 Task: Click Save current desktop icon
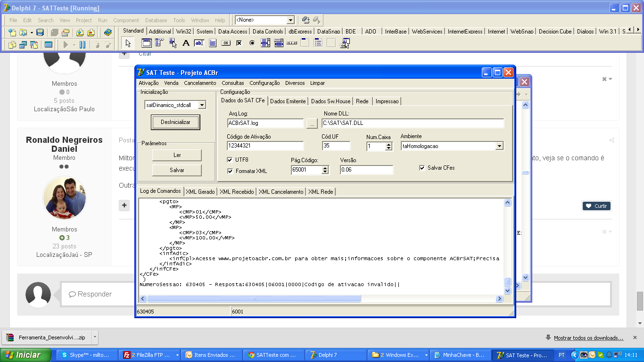pos(306,20)
